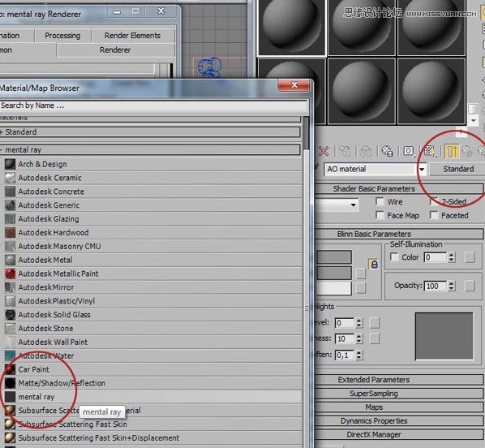The height and width of the screenshot is (448, 485).
Task: Click the Opacity map button
Action: click(470, 286)
